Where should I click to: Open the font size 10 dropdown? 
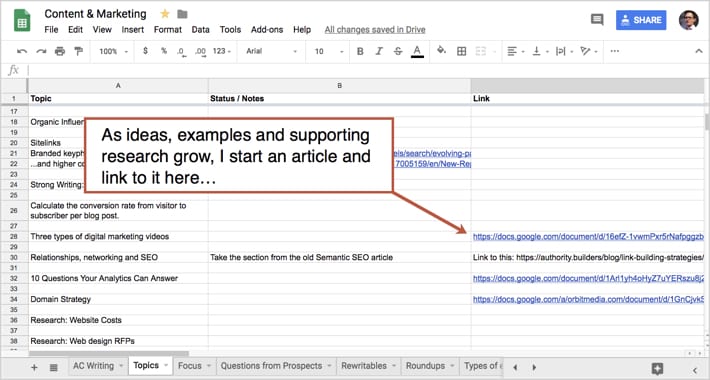(329, 51)
